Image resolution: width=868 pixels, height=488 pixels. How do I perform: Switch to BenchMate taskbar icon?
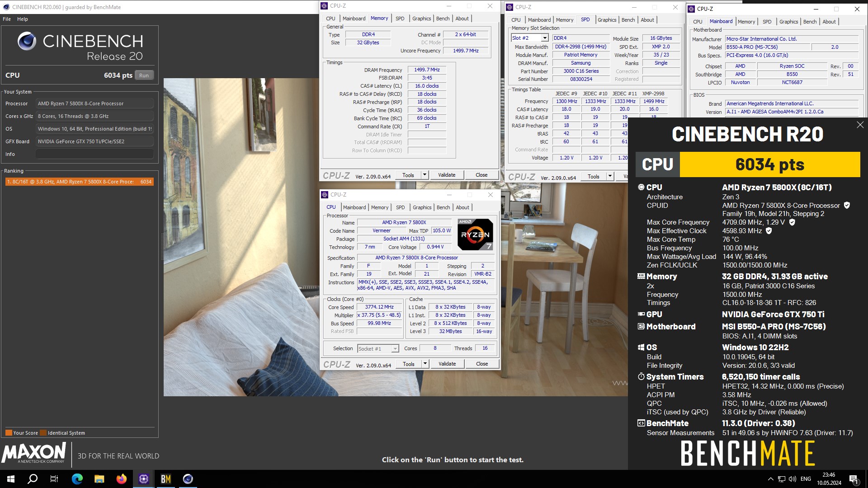pos(166,479)
